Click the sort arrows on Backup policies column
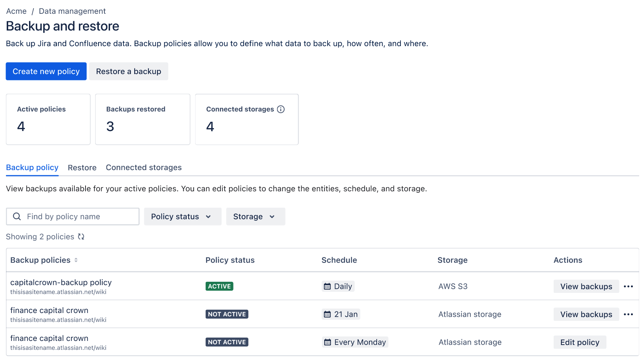This screenshot has width=644, height=364. [76, 260]
